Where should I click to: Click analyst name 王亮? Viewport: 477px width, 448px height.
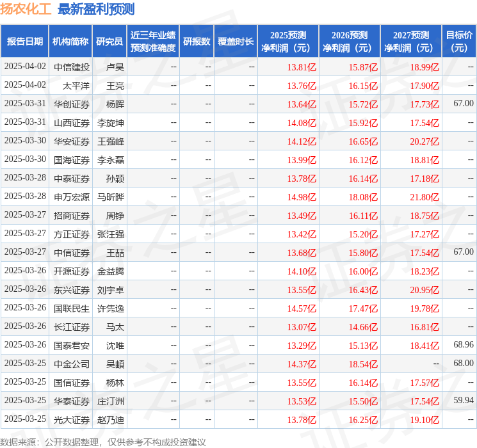click(x=115, y=86)
